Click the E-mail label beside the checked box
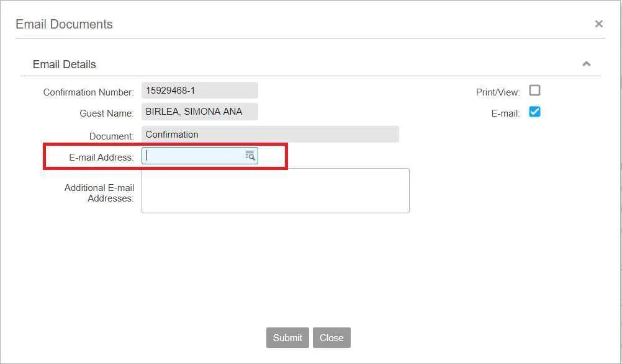The image size is (622, 364). coord(506,113)
